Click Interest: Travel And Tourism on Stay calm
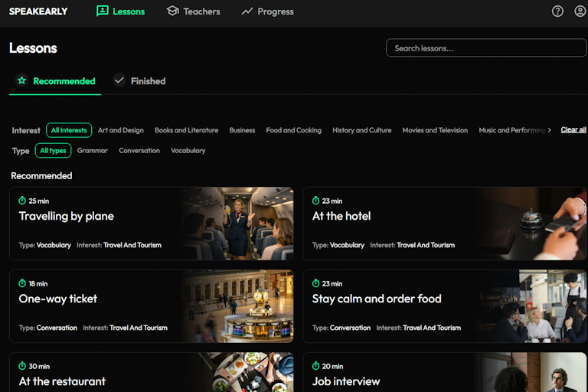 coord(419,328)
